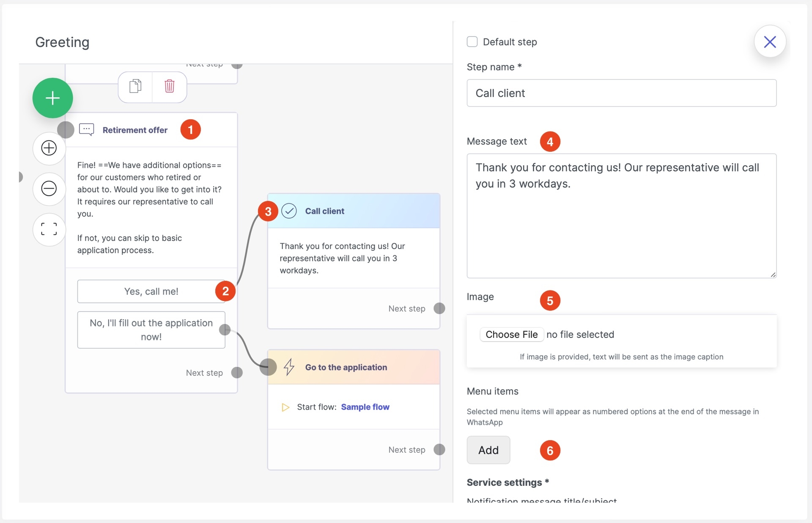Click the Choose File button
Viewport: 812px width, 523px height.
pyautogui.click(x=511, y=334)
